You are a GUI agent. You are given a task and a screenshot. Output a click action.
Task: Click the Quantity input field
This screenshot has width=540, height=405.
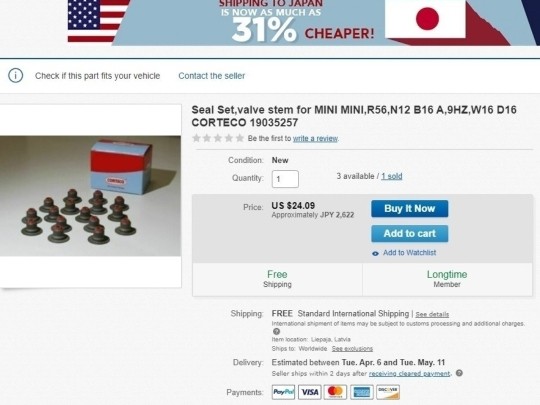pos(285,179)
